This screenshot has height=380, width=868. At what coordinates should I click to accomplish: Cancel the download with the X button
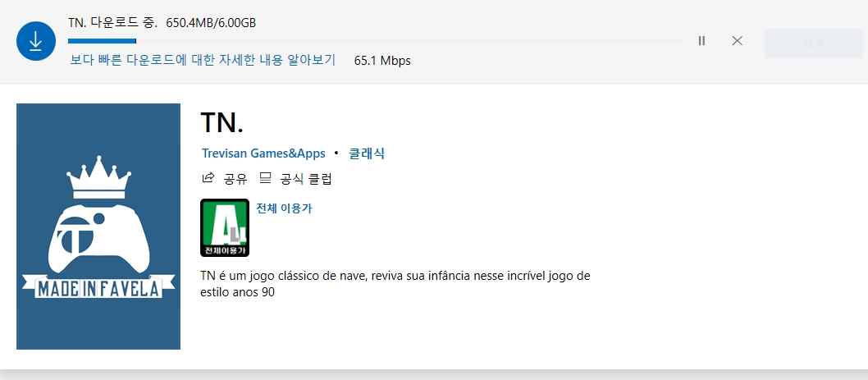pos(737,40)
